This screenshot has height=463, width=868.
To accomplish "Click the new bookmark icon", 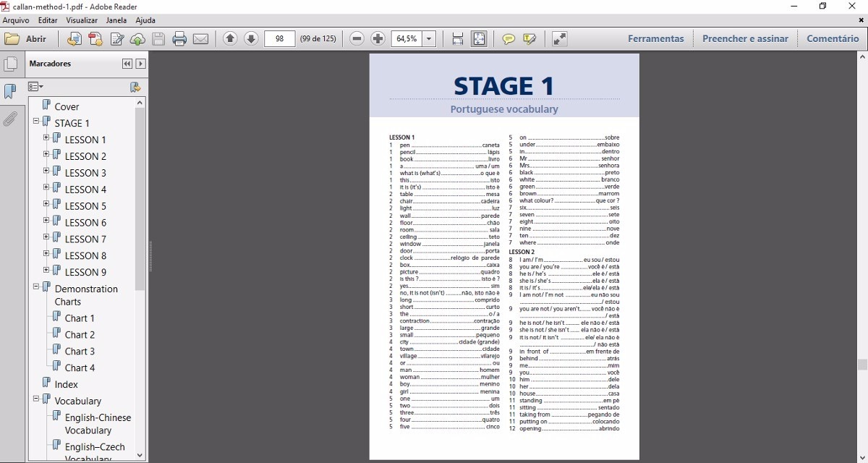I will click(135, 87).
